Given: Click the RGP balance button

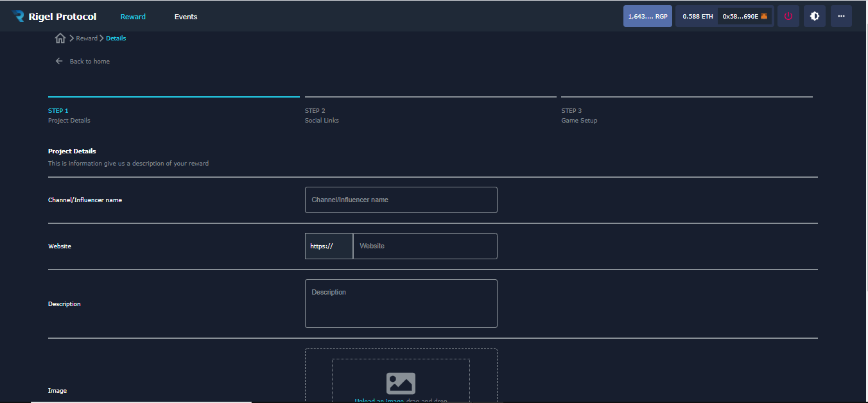Looking at the screenshot, I should [x=647, y=16].
